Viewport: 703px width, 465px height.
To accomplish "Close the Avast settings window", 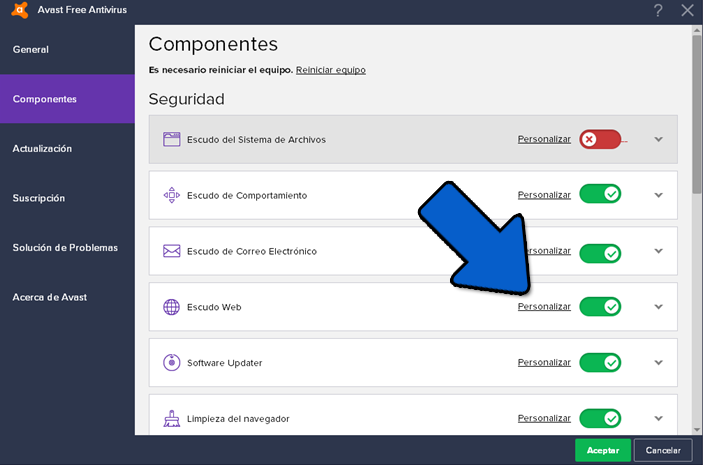I will (687, 10).
